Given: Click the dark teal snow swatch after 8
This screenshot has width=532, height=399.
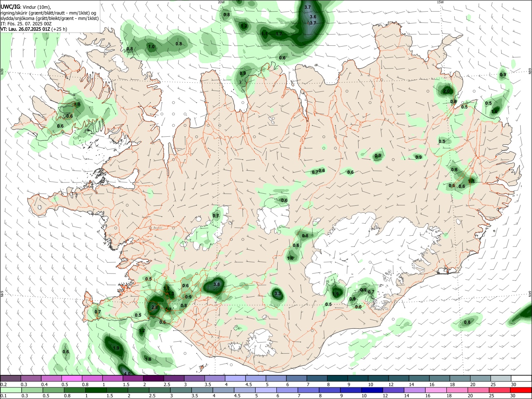Looking at the screenshot, I should [337, 379].
